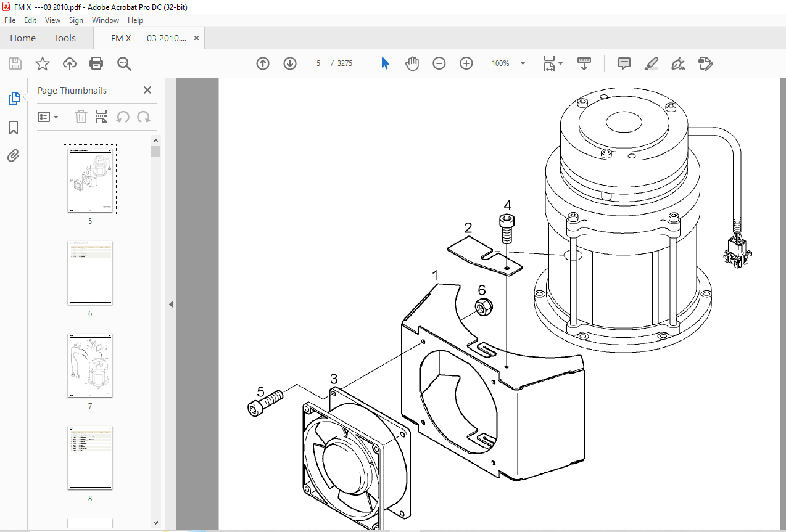Rotate page counterclockwise in thumbnails panel

123,117
